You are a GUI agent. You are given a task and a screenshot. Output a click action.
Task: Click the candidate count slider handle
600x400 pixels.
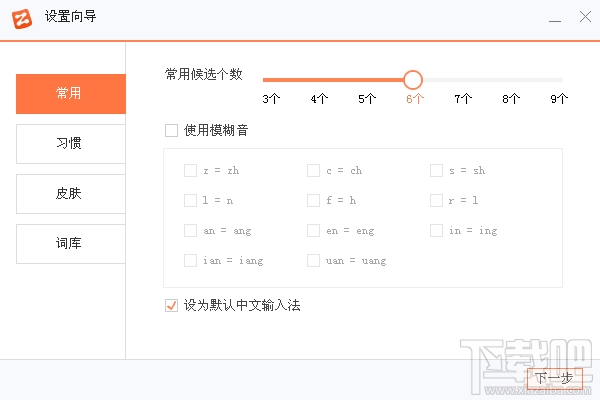pos(413,80)
